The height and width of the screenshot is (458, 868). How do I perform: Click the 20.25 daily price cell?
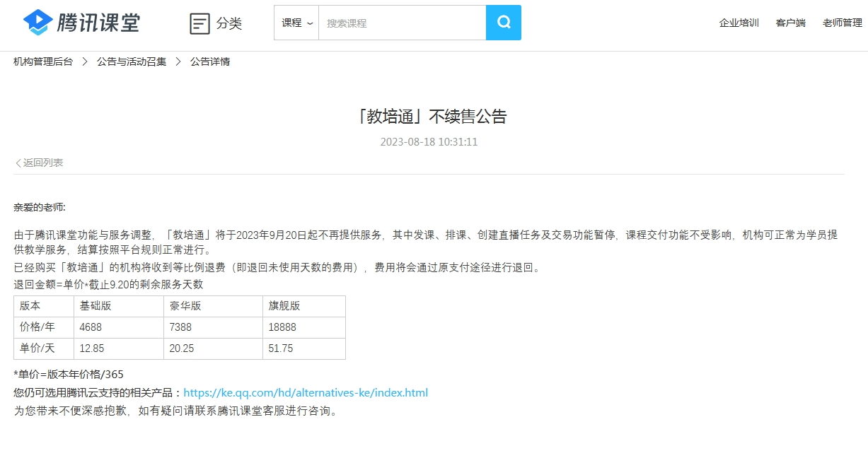coord(214,348)
